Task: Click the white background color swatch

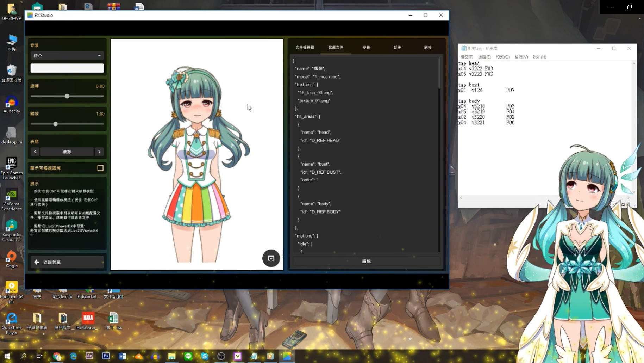Action: coord(67,68)
